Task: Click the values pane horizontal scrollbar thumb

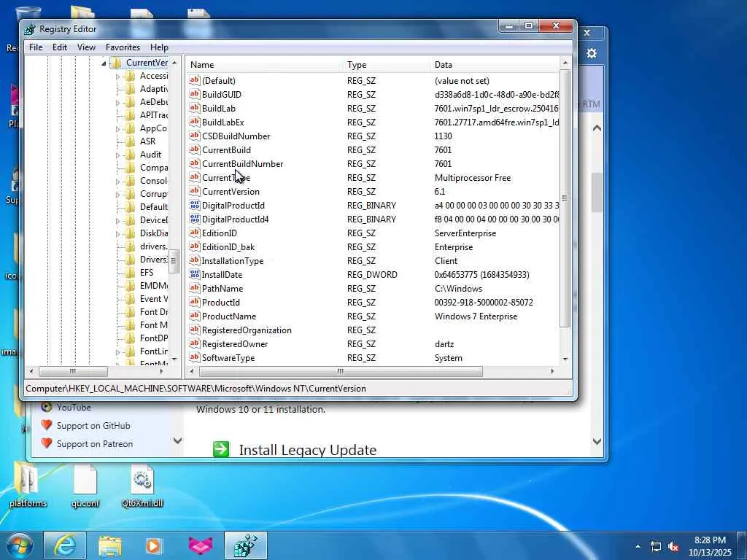Action: 341,371
